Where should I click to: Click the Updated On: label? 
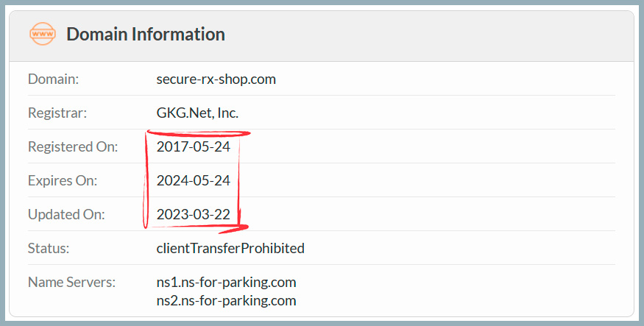point(66,214)
